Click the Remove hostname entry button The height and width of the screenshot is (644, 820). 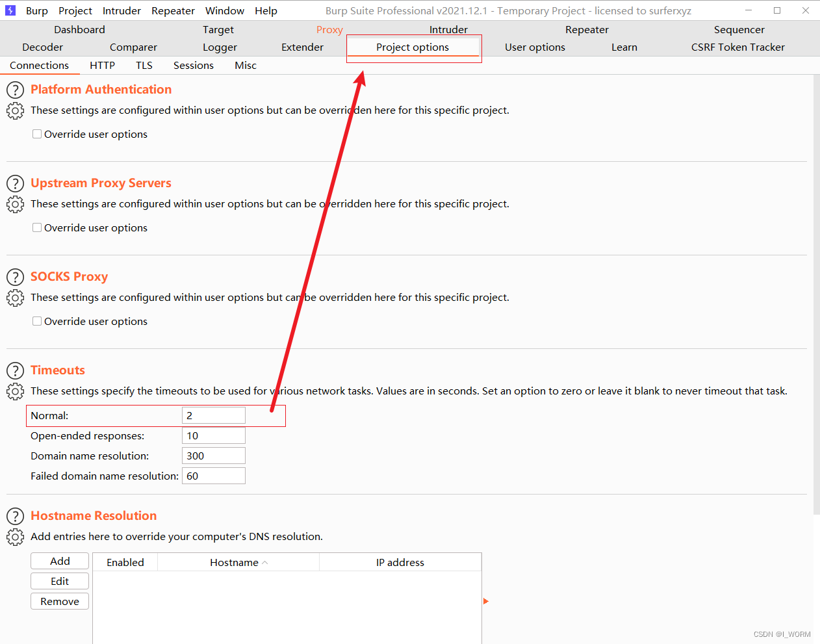[60, 601]
